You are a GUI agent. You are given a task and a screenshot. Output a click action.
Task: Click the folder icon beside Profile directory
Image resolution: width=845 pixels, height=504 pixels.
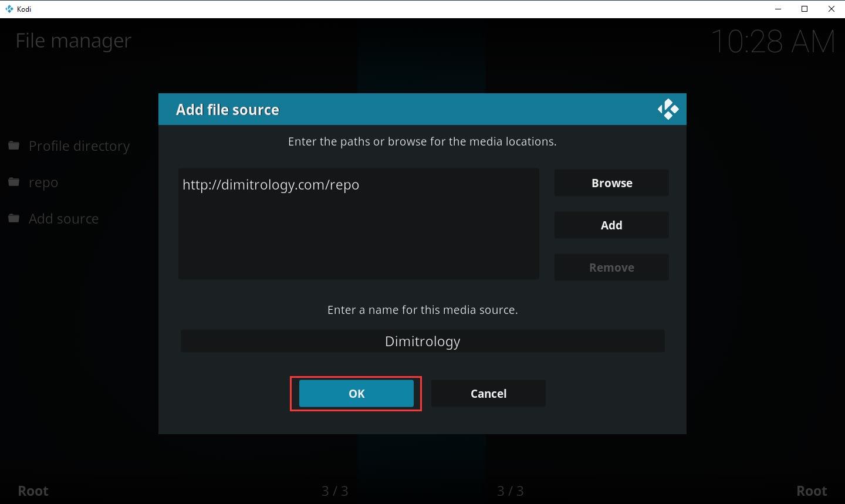click(13, 144)
